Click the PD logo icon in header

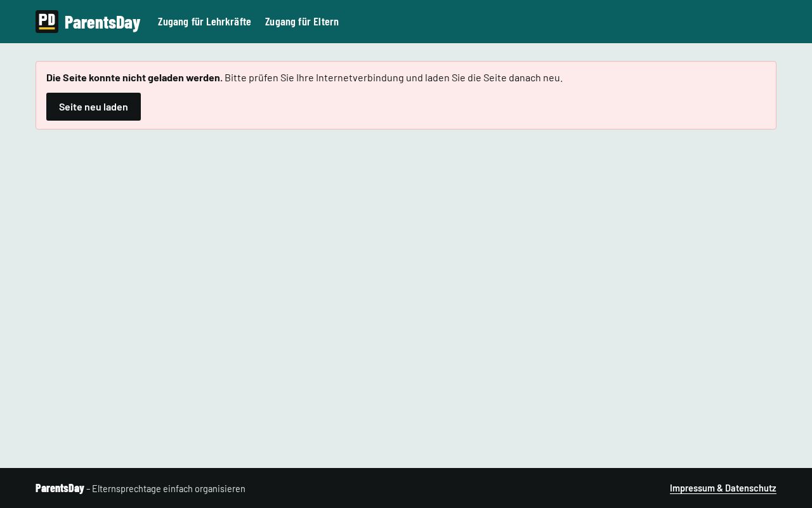(x=47, y=22)
